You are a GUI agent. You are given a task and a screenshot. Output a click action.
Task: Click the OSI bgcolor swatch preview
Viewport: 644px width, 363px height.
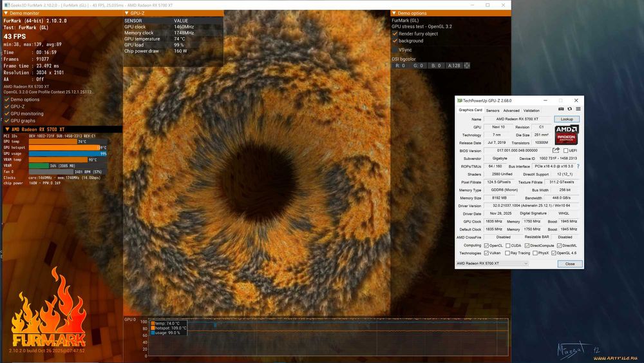point(467,65)
